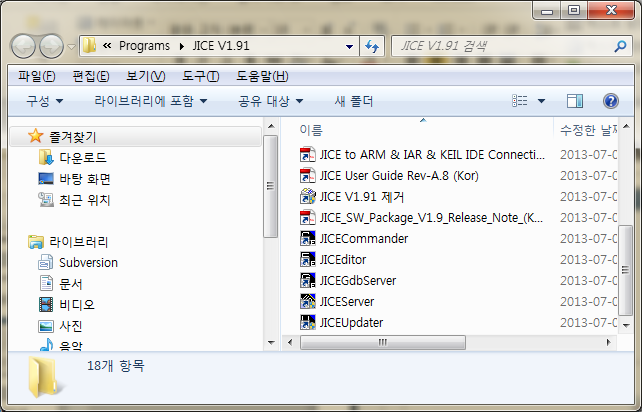The width and height of the screenshot is (642, 412).
Task: Open the 구성 dropdown menu
Action: [x=45, y=101]
